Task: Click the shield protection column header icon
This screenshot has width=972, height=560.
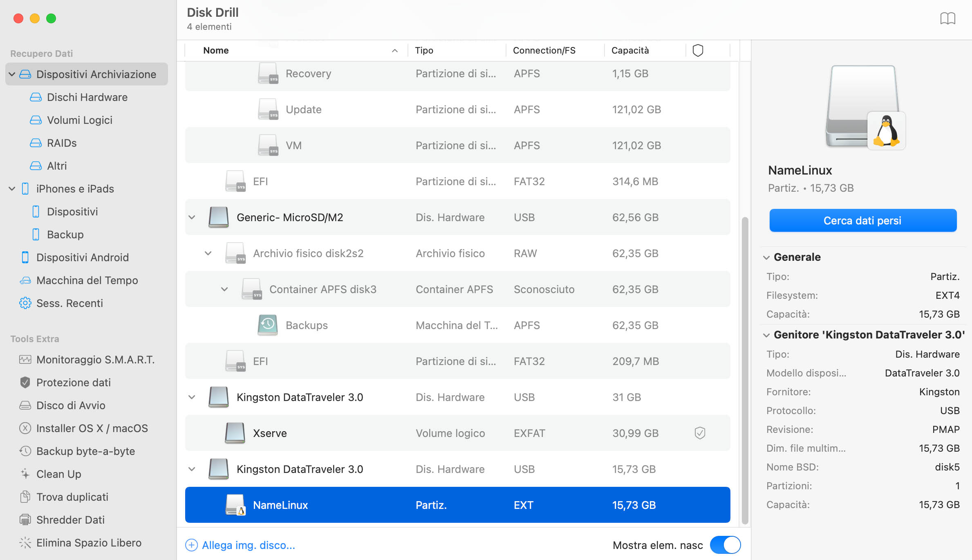Action: (698, 50)
